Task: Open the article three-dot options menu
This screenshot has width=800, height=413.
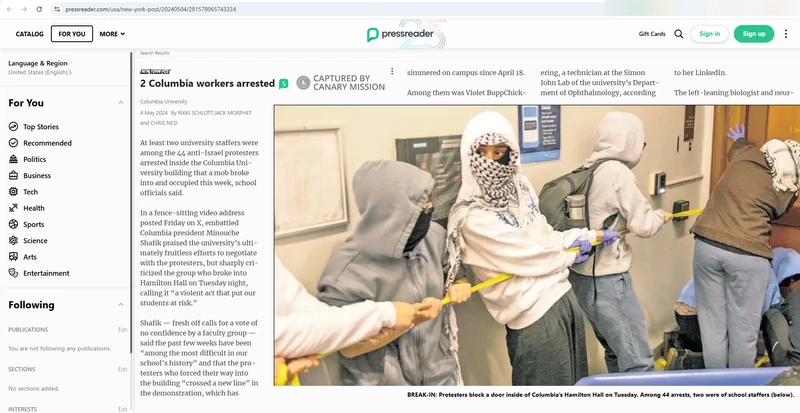Action: pos(392,71)
